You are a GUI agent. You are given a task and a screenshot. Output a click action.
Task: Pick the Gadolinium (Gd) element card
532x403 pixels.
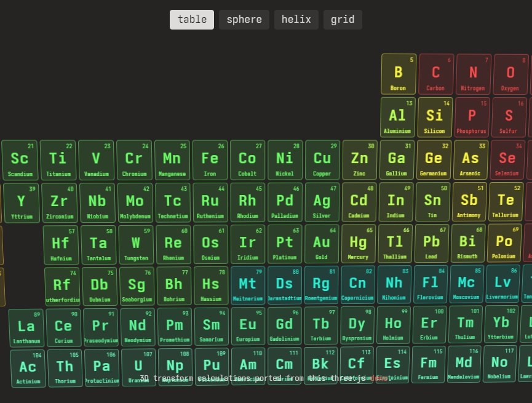284,326
